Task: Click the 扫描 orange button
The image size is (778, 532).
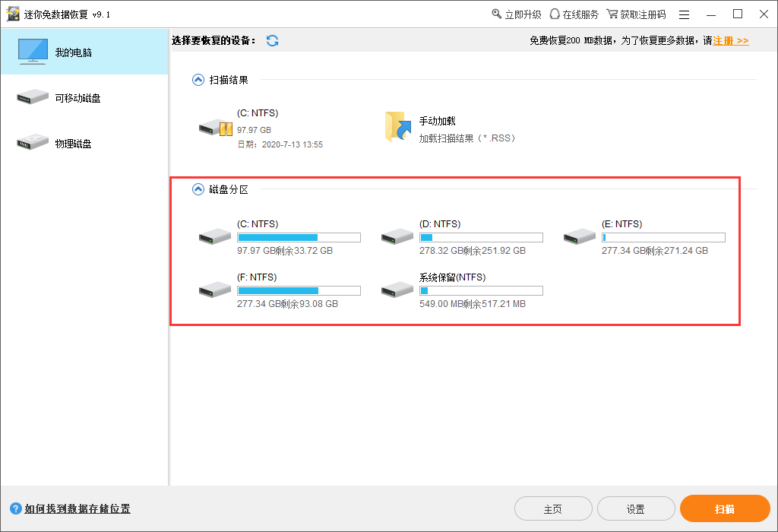Action: 725,508
